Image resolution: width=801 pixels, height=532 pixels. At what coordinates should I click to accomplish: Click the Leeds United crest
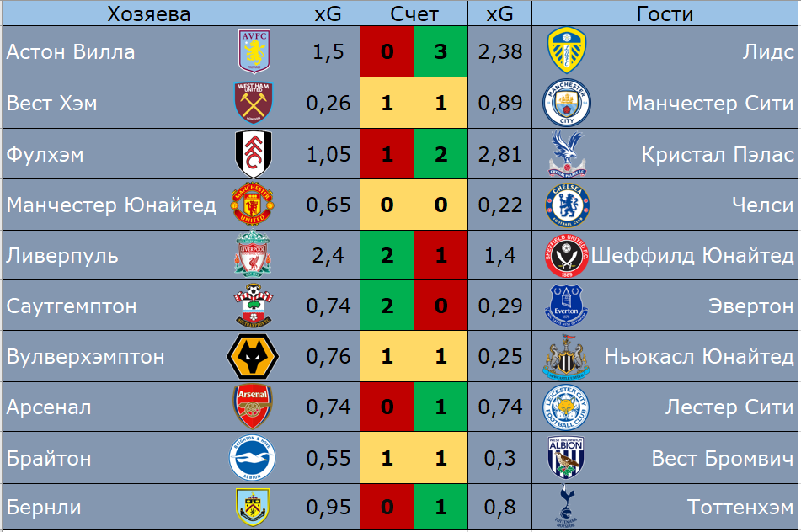point(567,52)
